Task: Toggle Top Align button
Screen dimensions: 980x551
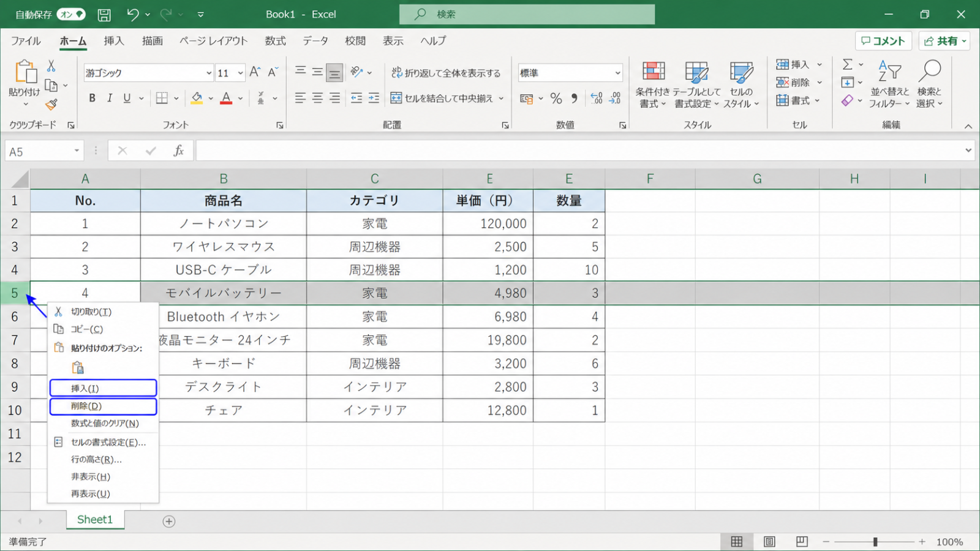Action: [x=300, y=72]
